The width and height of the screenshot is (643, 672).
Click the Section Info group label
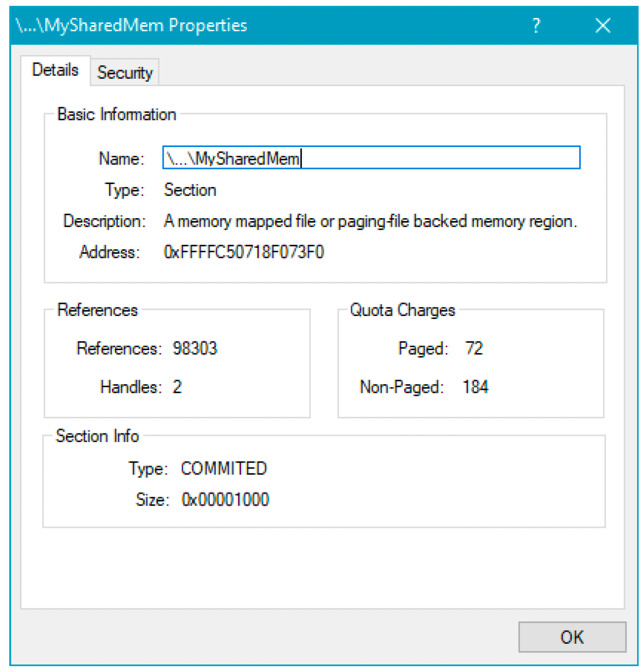pyautogui.click(x=97, y=436)
